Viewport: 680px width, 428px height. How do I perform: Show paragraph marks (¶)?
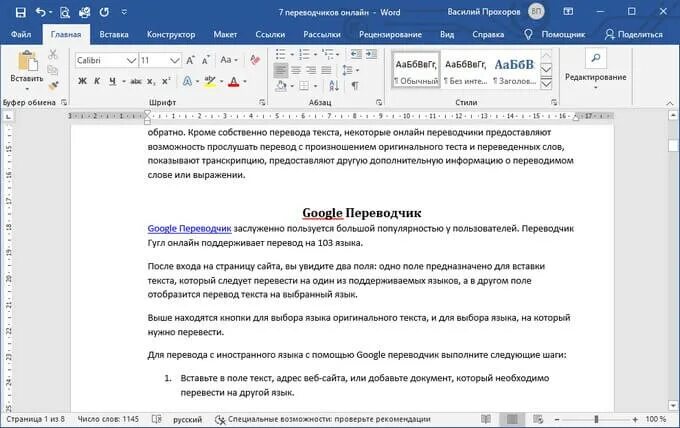(355, 86)
